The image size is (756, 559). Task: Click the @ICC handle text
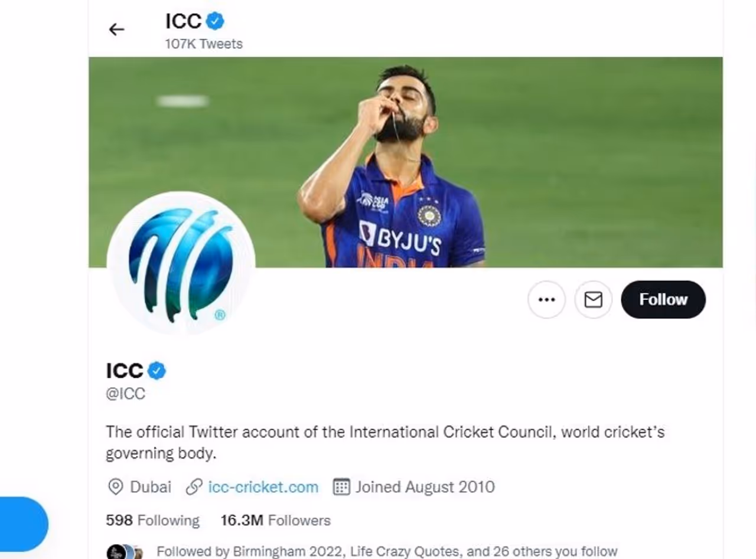[125, 394]
